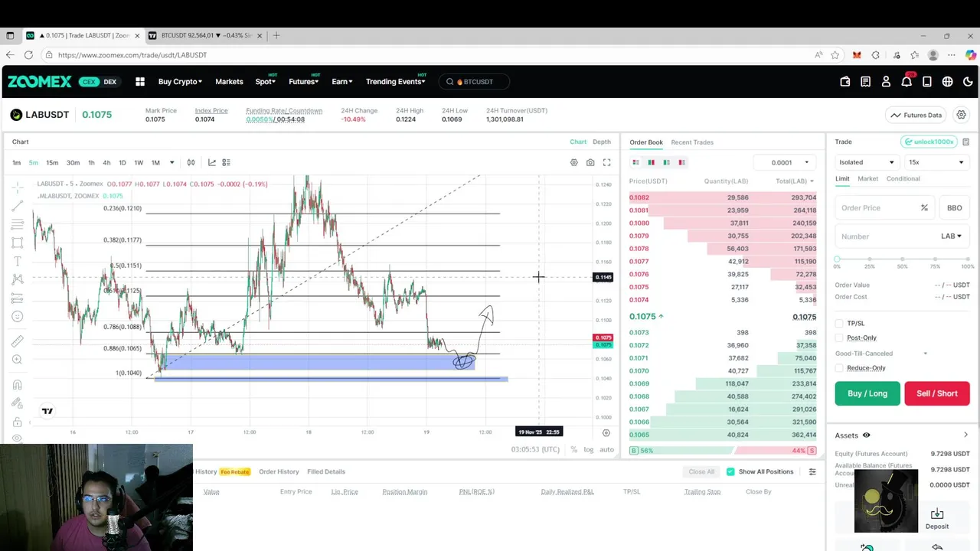
Task: Take a chart snapshot with camera icon
Action: pos(590,162)
